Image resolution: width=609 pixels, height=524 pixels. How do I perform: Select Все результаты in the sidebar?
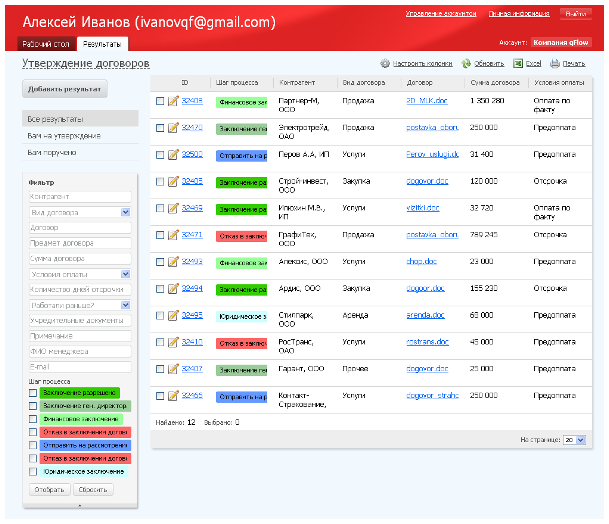pos(80,119)
